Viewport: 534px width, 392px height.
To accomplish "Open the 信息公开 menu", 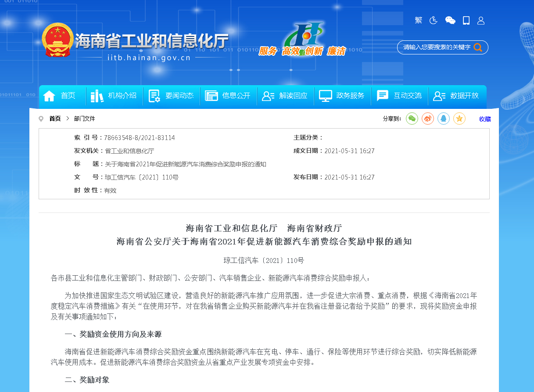I will click(x=228, y=96).
